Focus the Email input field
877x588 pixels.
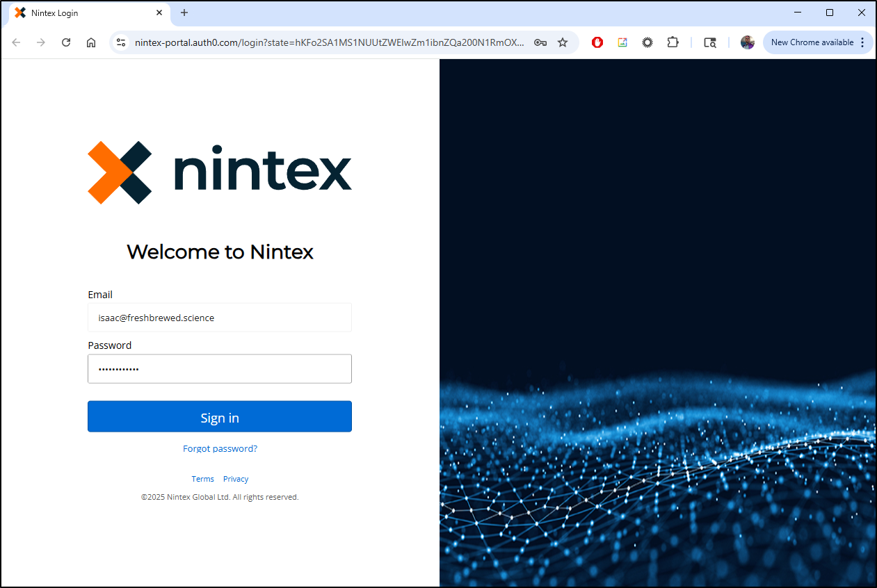(220, 318)
